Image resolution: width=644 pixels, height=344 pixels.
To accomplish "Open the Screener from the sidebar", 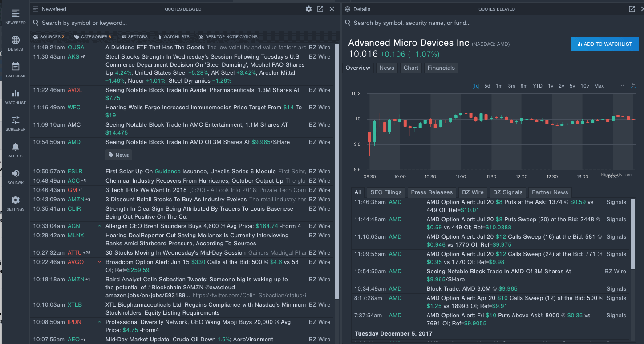I will point(15,121).
